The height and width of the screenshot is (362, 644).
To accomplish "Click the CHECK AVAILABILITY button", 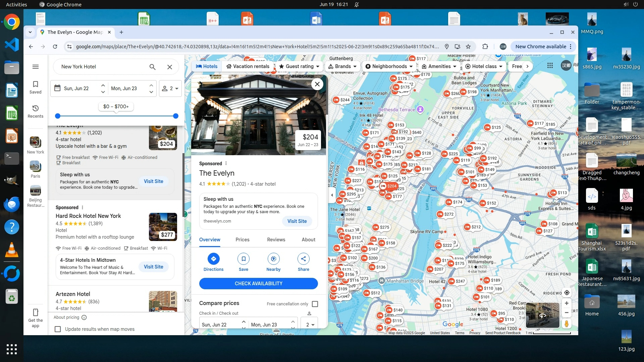I will [x=258, y=284].
